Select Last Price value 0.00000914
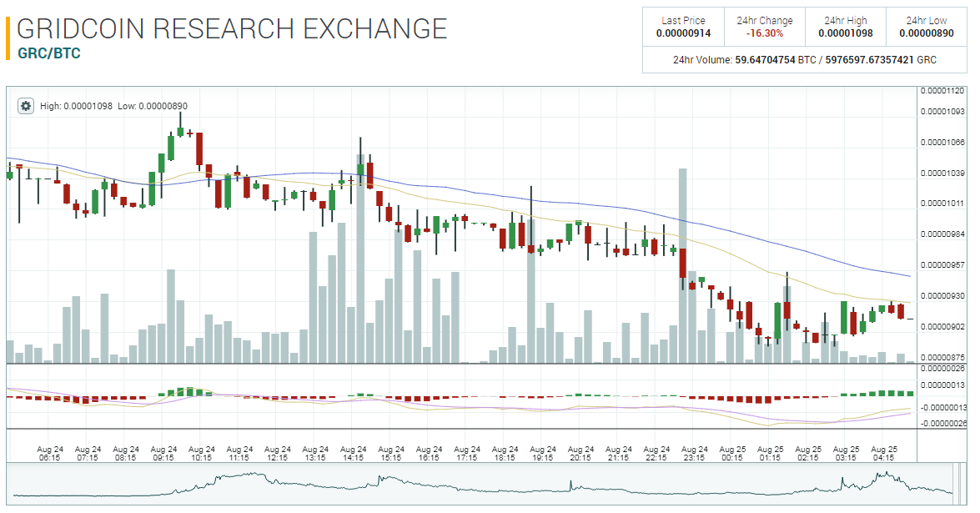Screen dimensions: 980x513 coord(683,33)
